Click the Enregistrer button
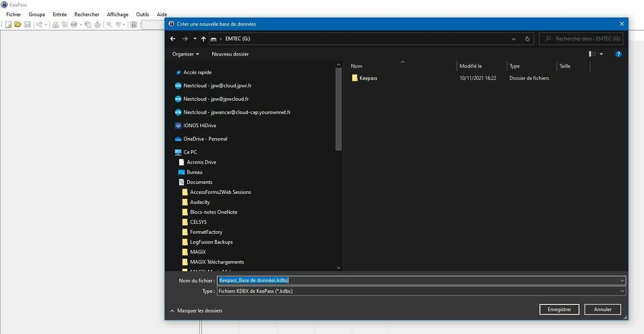 coord(559,309)
